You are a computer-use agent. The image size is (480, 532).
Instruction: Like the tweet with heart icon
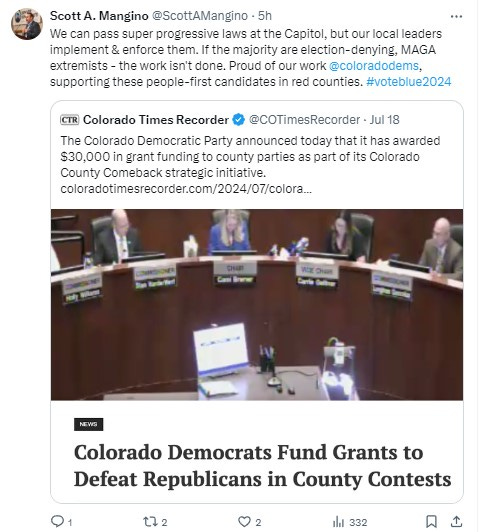(x=244, y=521)
